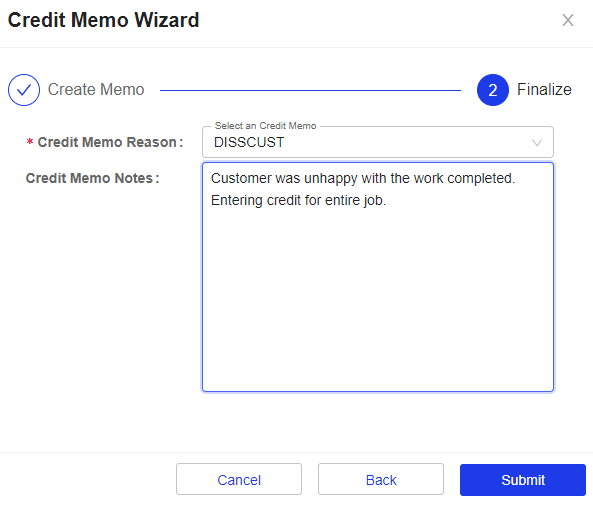Submit the credit memo
This screenshot has width=593, height=510.
[x=523, y=479]
